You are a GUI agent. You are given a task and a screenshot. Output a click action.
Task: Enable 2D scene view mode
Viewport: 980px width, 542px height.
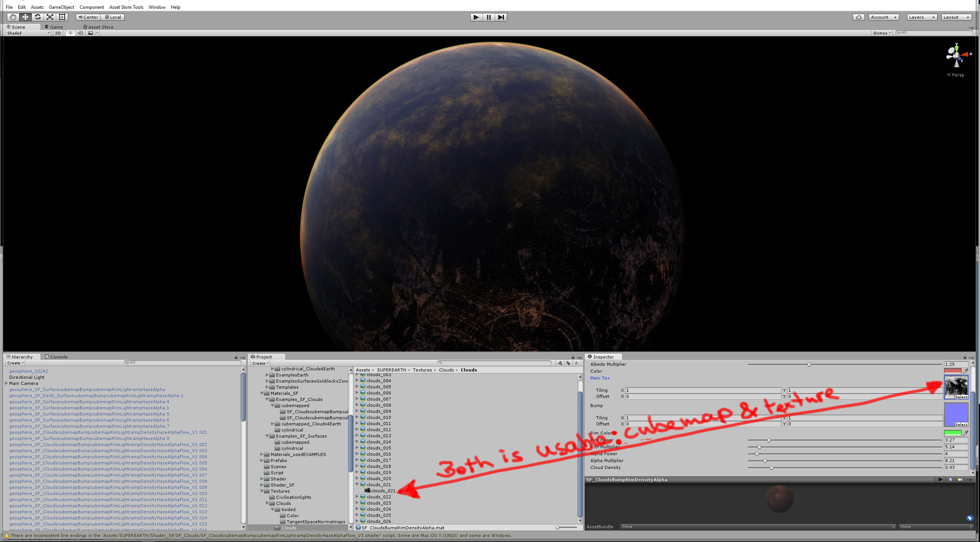(x=57, y=33)
